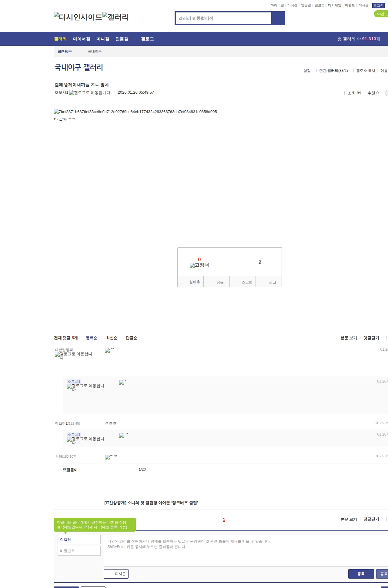Sort comments by 등록순
The height and width of the screenshot is (588, 388).
click(92, 338)
